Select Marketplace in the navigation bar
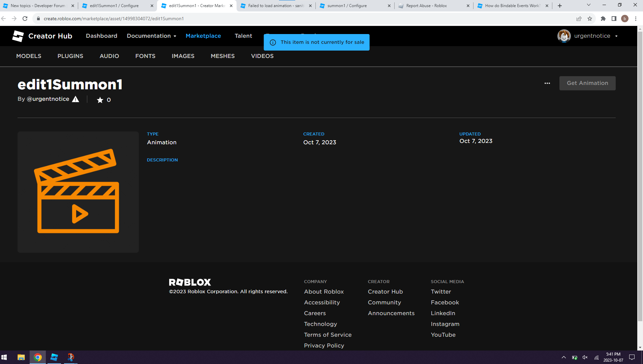This screenshot has height=364, width=643. point(203,36)
